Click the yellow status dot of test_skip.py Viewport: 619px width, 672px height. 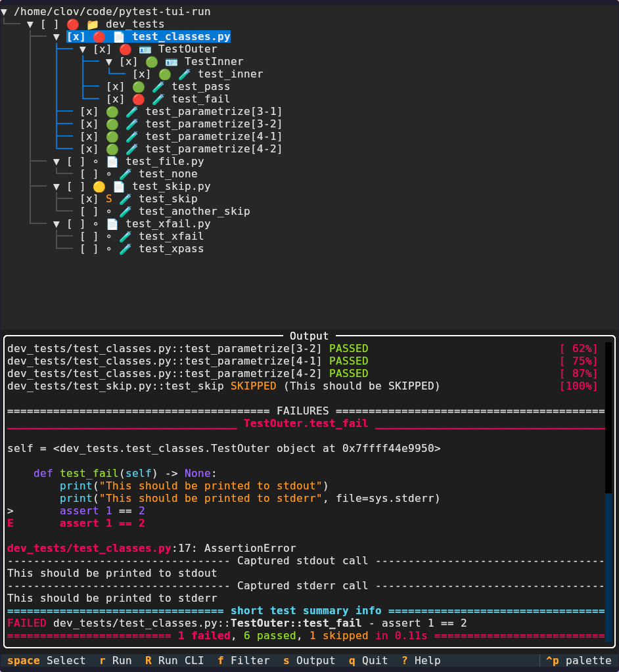click(x=99, y=187)
